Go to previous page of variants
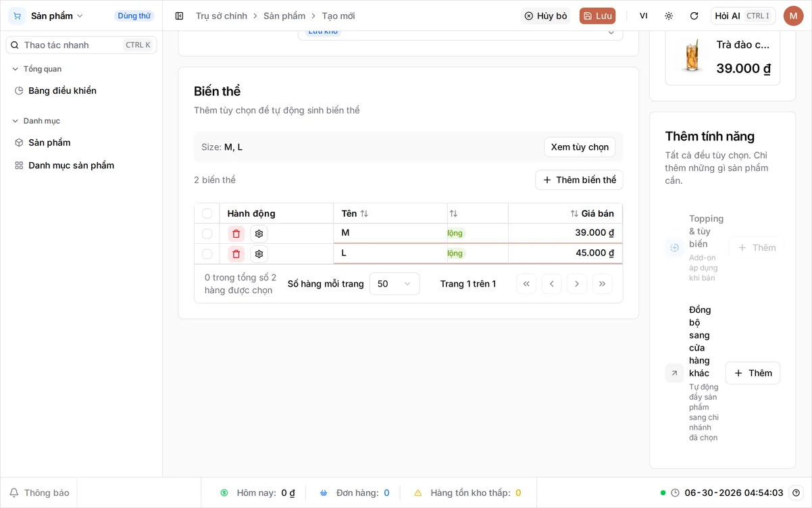This screenshot has height=508, width=812. [x=551, y=284]
